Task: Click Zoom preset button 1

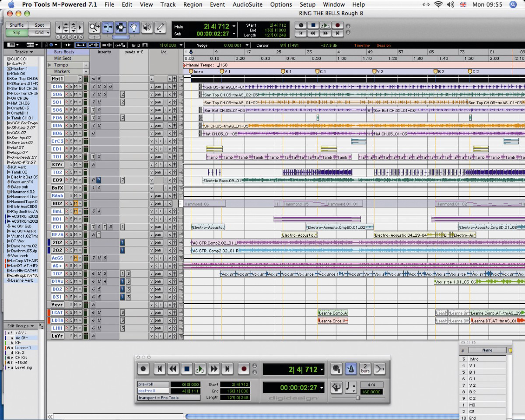Action: coord(58,37)
